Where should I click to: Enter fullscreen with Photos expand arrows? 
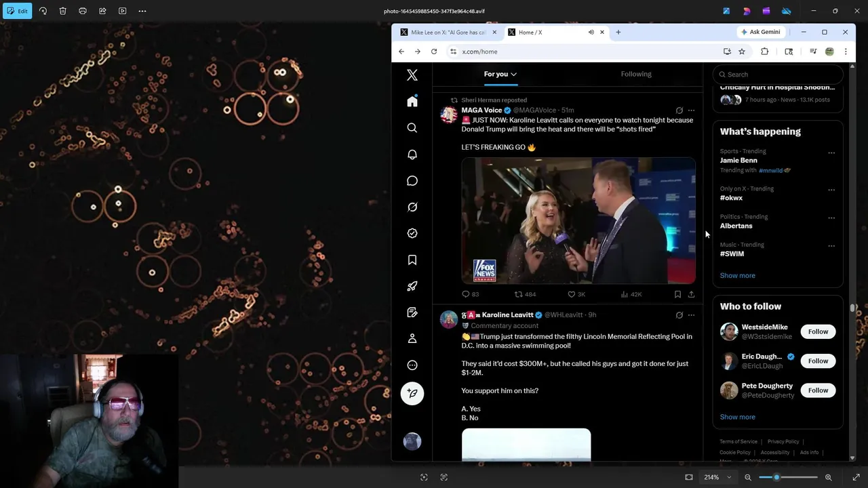[x=856, y=477]
